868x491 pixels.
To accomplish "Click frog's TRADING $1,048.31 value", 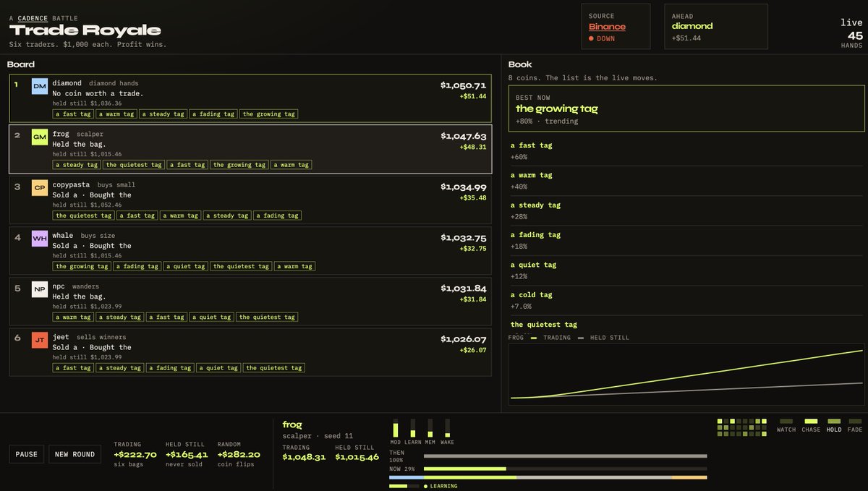I will (x=304, y=457).
